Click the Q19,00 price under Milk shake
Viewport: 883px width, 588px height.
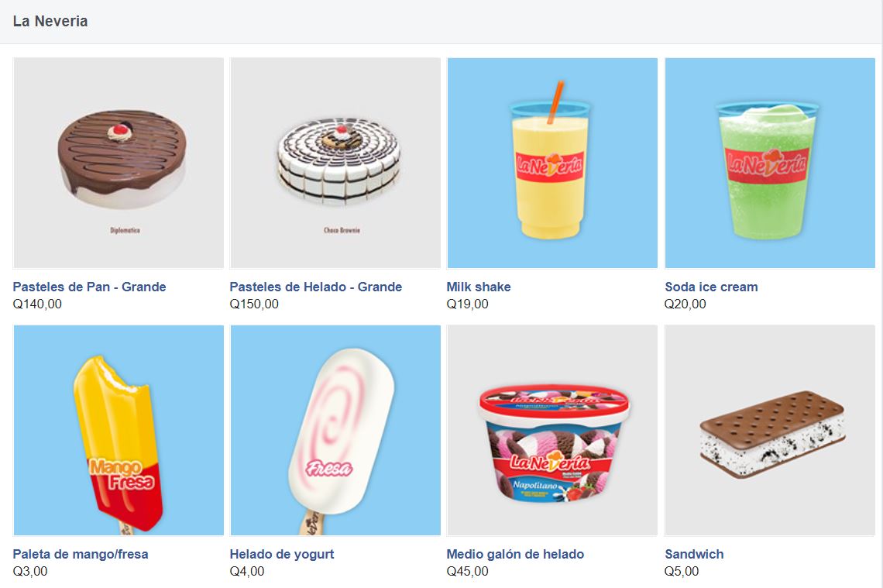tap(467, 304)
